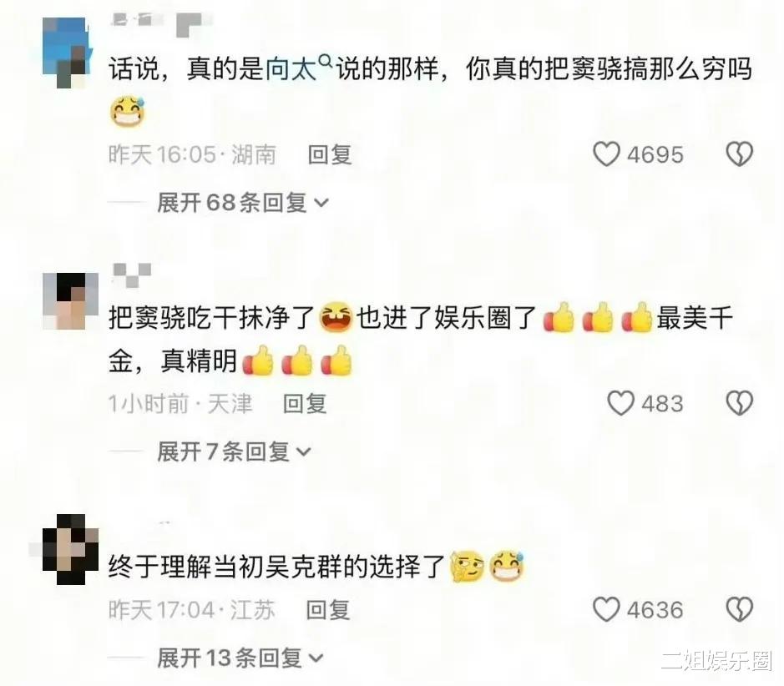Tap broken heart on the Tianjin comment
Screen dimensions: 784x686
tap(739, 403)
